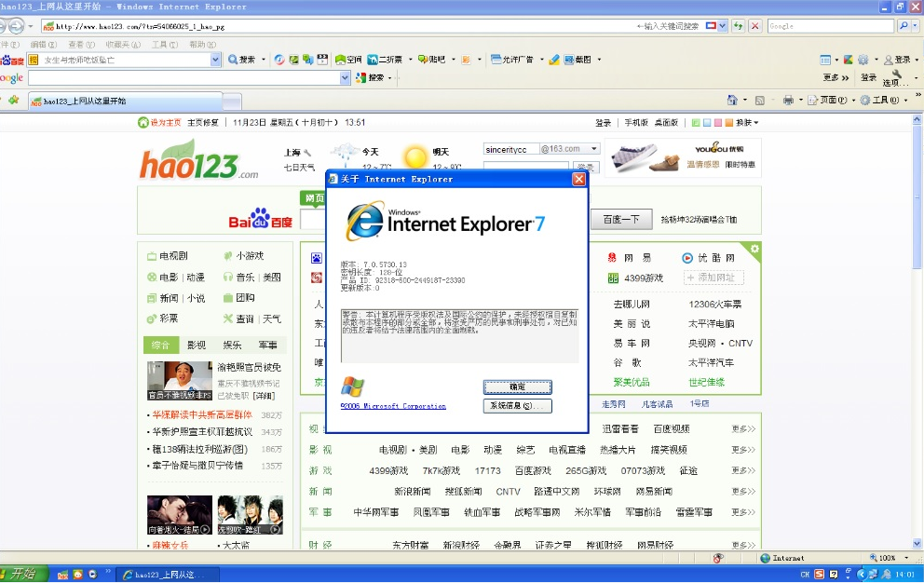Image resolution: width=924 pixels, height=583 pixels.
Task: Select the green skin color swatch
Action: tap(696, 123)
